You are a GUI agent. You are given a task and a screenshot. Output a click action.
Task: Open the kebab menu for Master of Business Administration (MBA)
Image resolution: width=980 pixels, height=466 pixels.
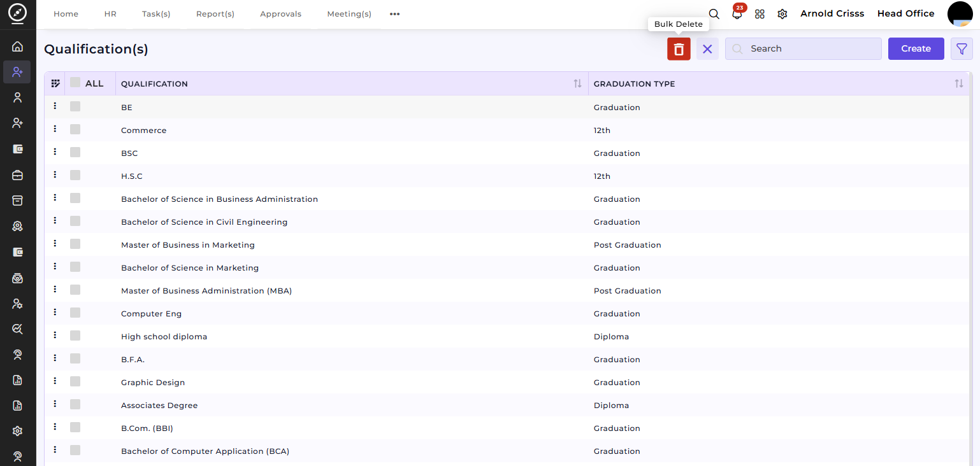click(55, 290)
